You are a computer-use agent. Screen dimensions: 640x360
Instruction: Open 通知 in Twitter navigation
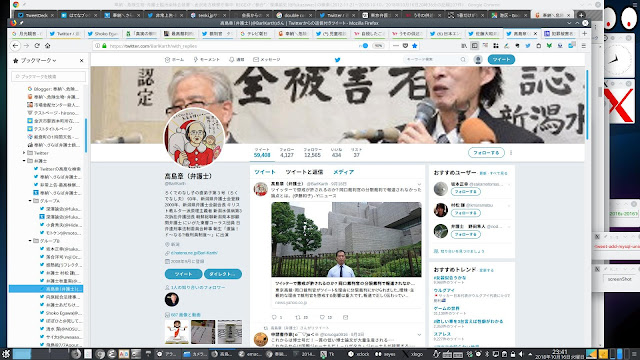pyautogui.click(x=236, y=60)
